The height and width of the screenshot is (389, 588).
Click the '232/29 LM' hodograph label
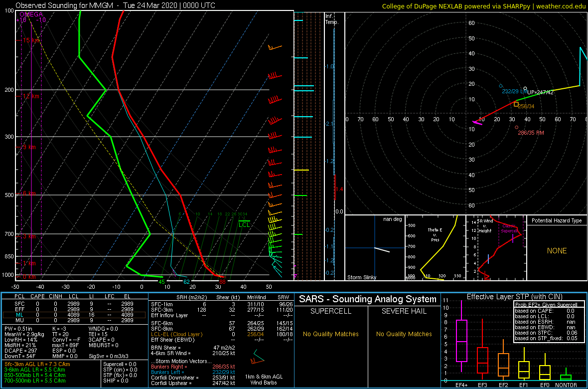click(x=515, y=92)
